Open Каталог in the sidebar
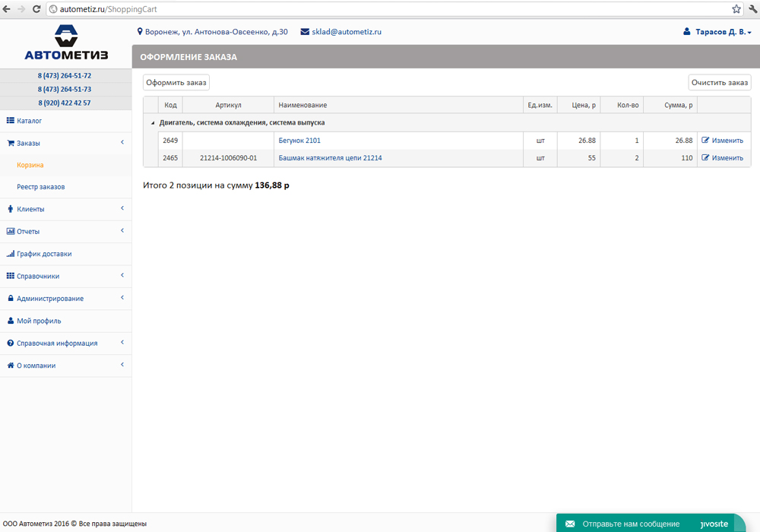The height and width of the screenshot is (532, 760). coord(29,121)
